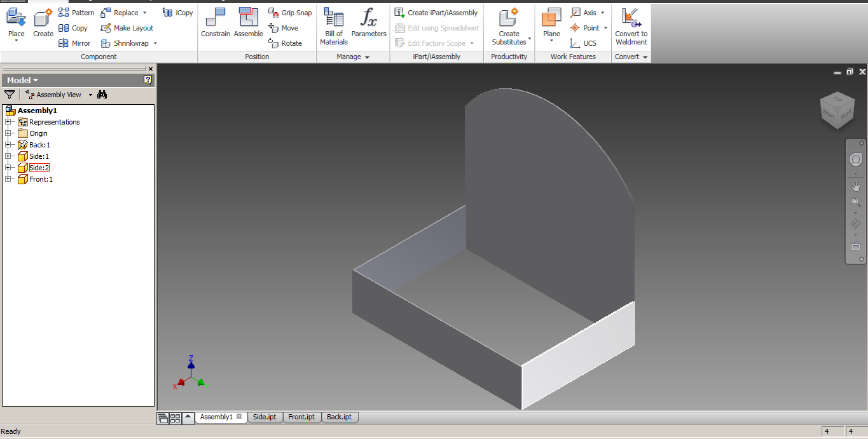The image size is (868, 439).
Task: Select the Mirror component tool
Action: click(74, 43)
